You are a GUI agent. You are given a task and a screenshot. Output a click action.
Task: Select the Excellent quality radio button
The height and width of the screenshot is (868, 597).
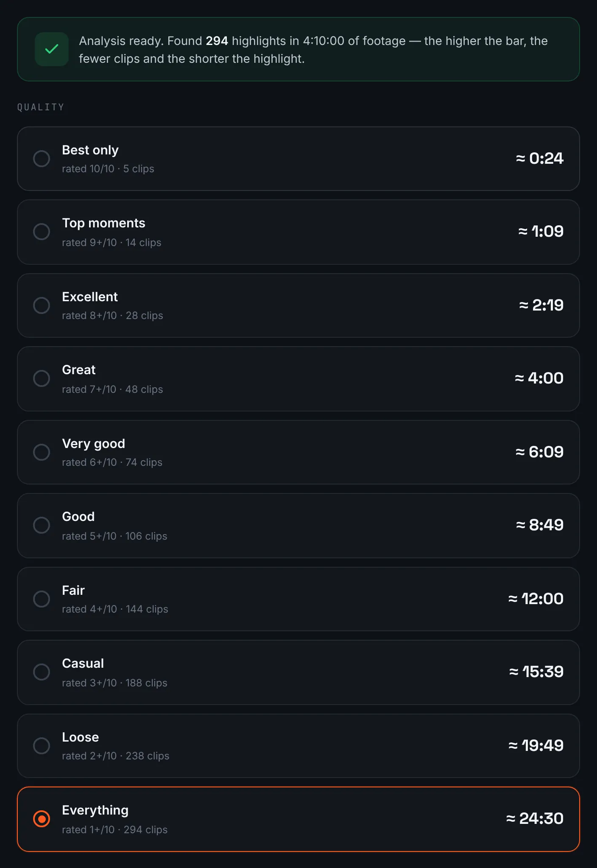(42, 305)
